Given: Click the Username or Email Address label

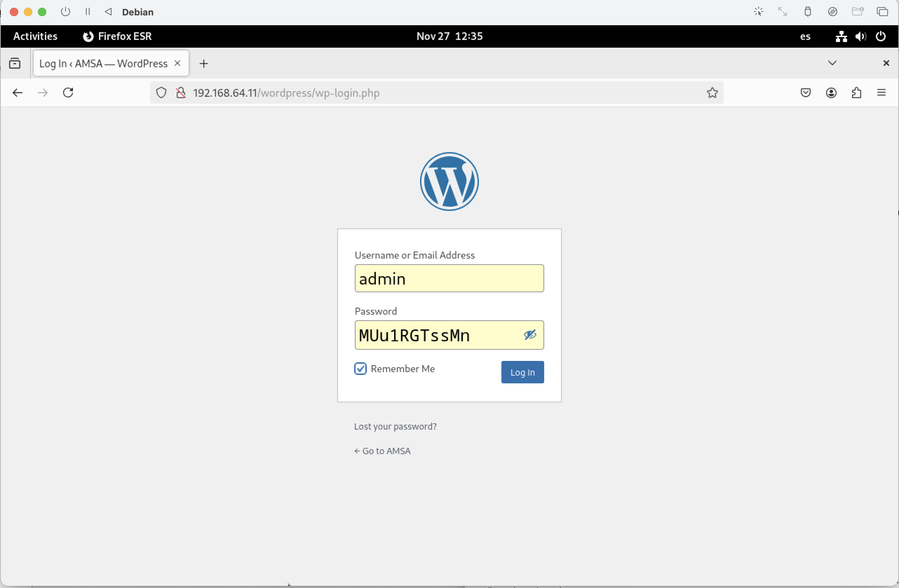Looking at the screenshot, I should tap(414, 255).
